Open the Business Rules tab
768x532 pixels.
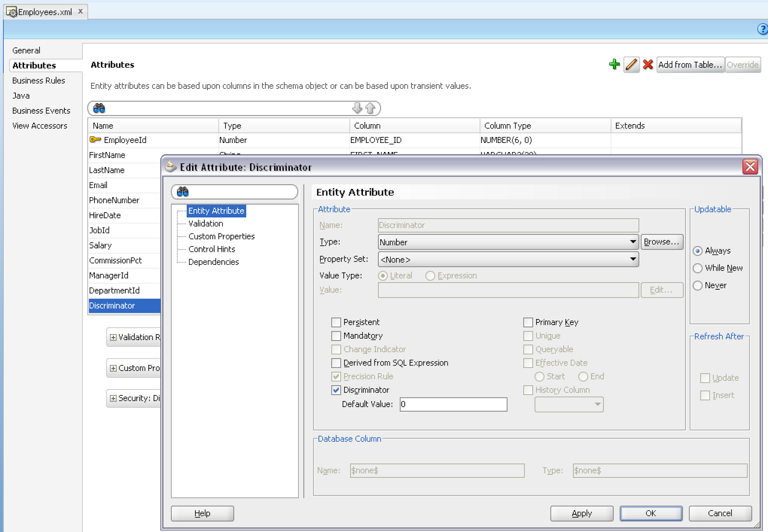point(38,81)
